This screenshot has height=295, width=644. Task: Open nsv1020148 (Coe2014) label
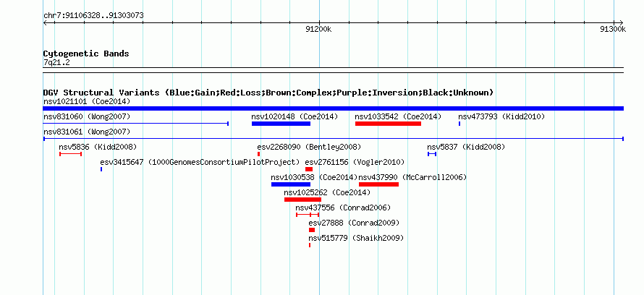tap(295, 117)
